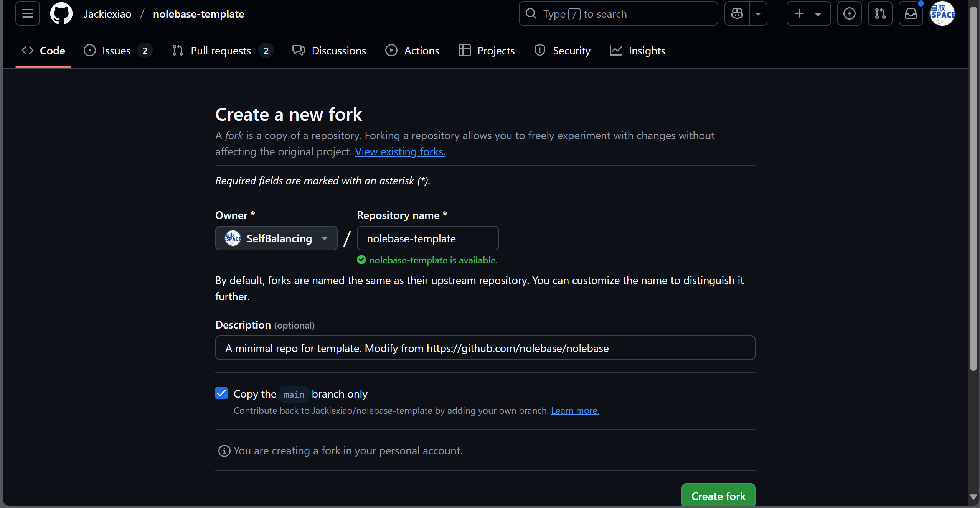This screenshot has width=980, height=508.
Task: Switch to the Code tab
Action: click(x=43, y=51)
